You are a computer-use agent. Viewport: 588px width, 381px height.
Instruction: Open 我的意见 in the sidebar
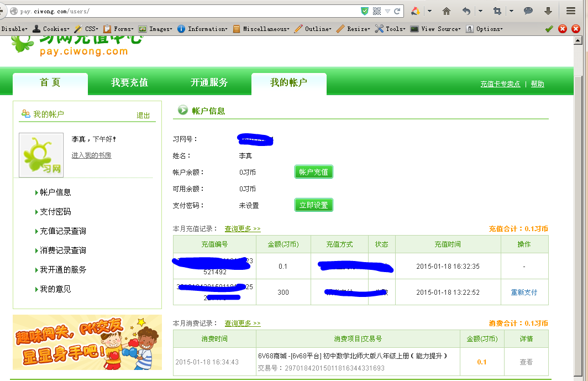55,289
